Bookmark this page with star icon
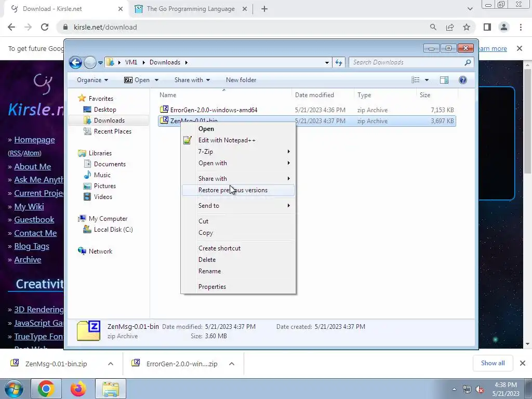 [x=467, y=27]
